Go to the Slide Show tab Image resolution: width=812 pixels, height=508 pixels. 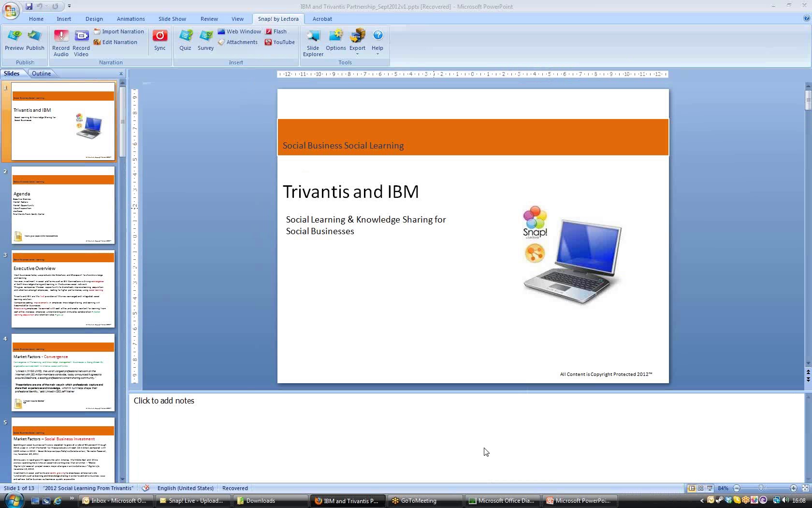pos(172,19)
